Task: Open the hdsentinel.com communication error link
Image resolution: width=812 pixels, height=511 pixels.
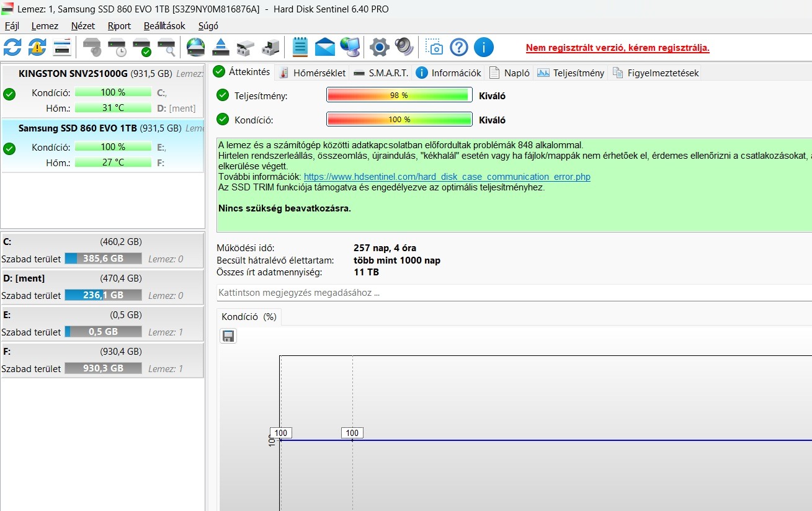Action: (x=447, y=177)
